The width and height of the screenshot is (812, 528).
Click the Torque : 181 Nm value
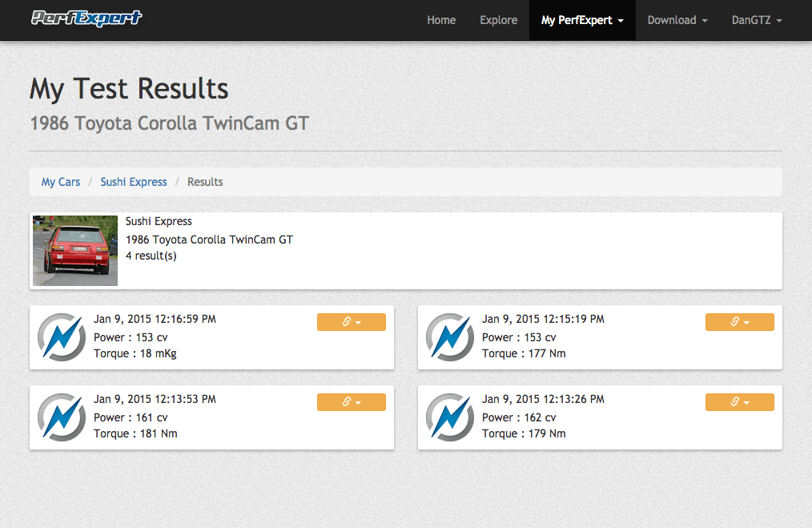[x=135, y=433]
